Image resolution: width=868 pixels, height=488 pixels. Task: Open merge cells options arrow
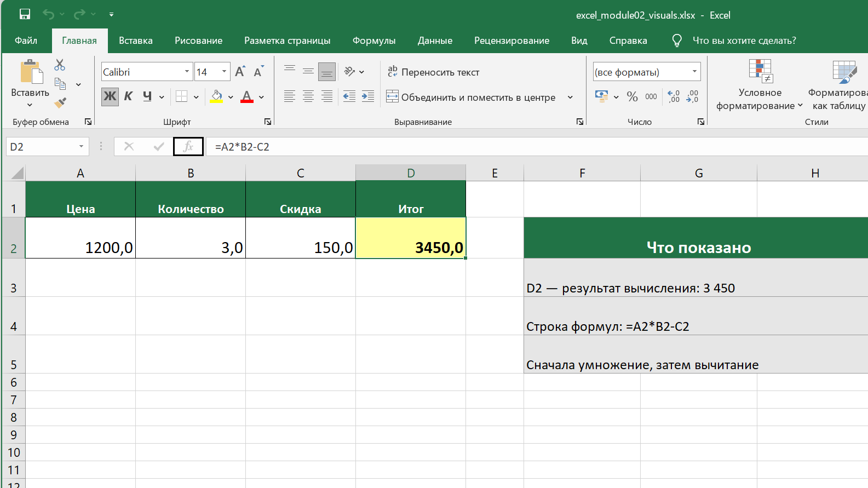570,97
